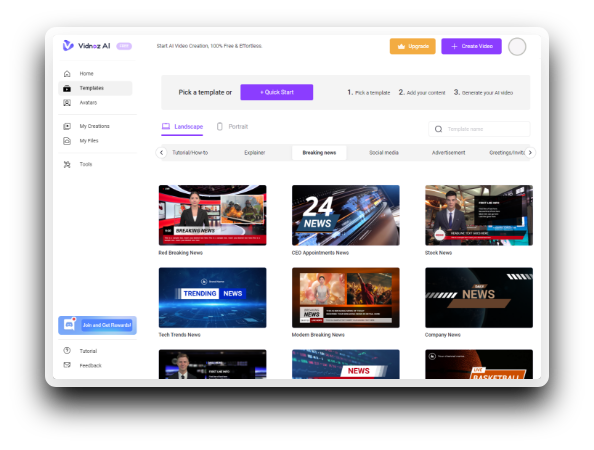Switch to Portrait orientation tab
The height and width of the screenshot is (450, 594).
point(232,127)
